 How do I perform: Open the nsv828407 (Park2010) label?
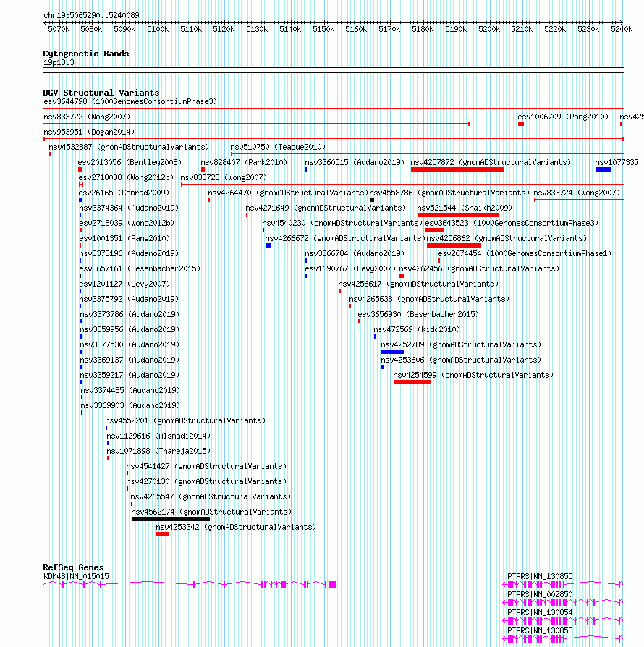click(244, 163)
